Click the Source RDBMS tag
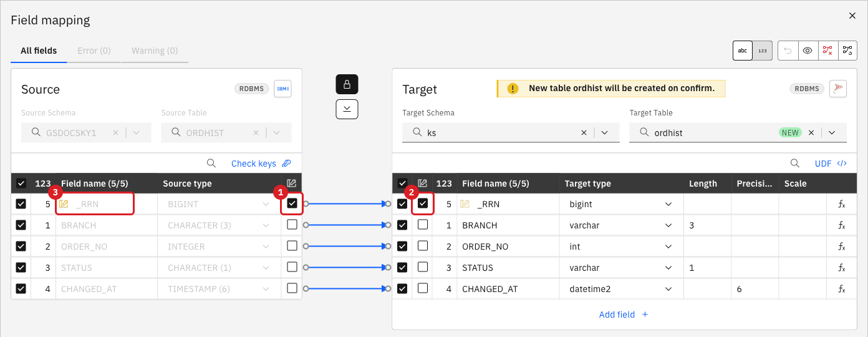This screenshot has height=337, width=868. click(252, 89)
